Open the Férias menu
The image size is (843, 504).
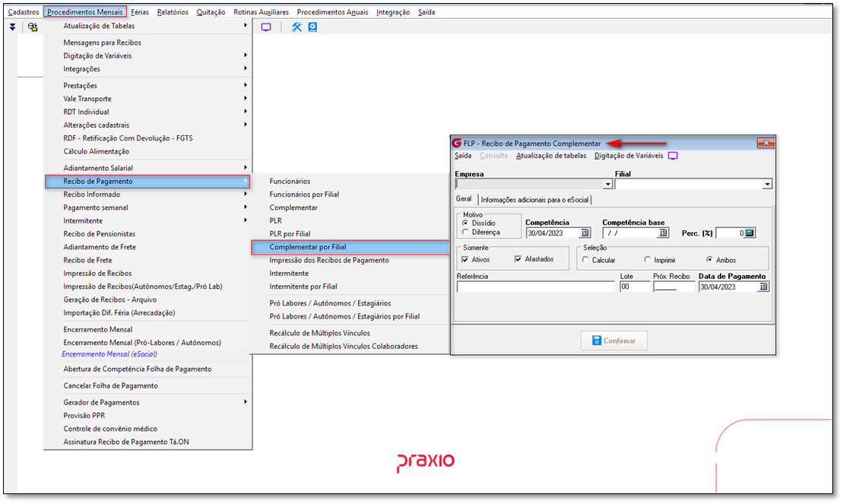pos(140,12)
